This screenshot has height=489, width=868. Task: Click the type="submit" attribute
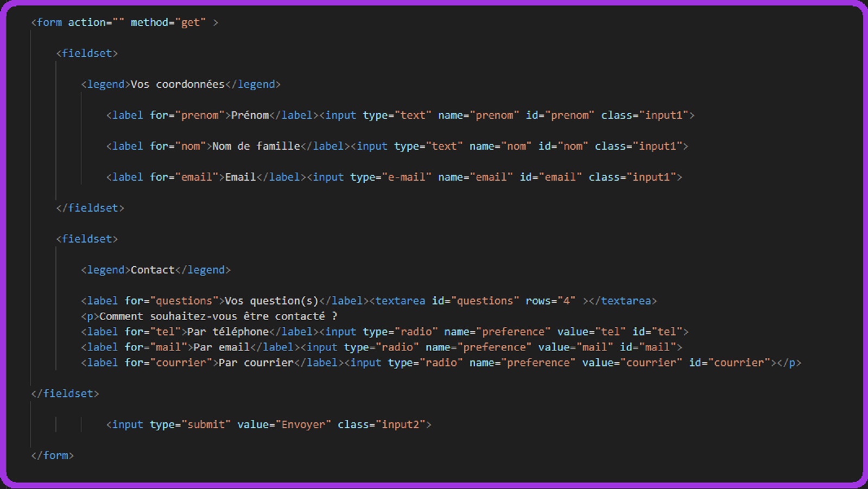[190, 424]
